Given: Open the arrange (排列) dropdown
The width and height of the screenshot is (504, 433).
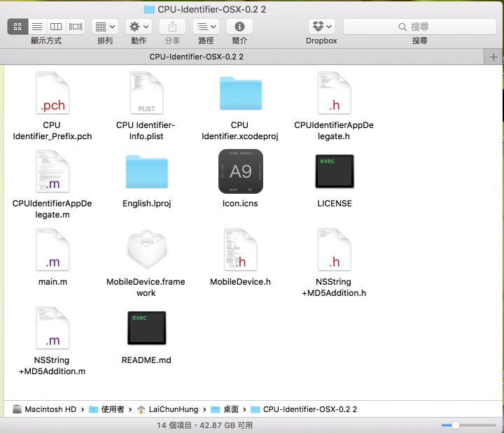Looking at the screenshot, I should point(105,27).
